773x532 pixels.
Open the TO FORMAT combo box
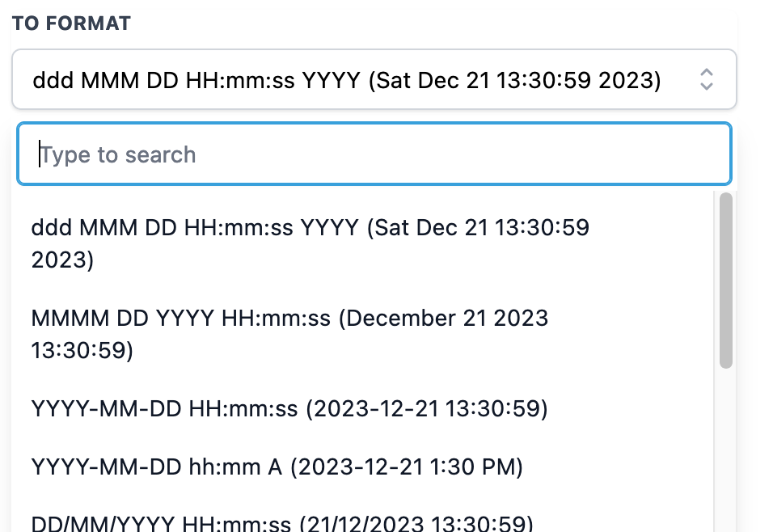[374, 79]
